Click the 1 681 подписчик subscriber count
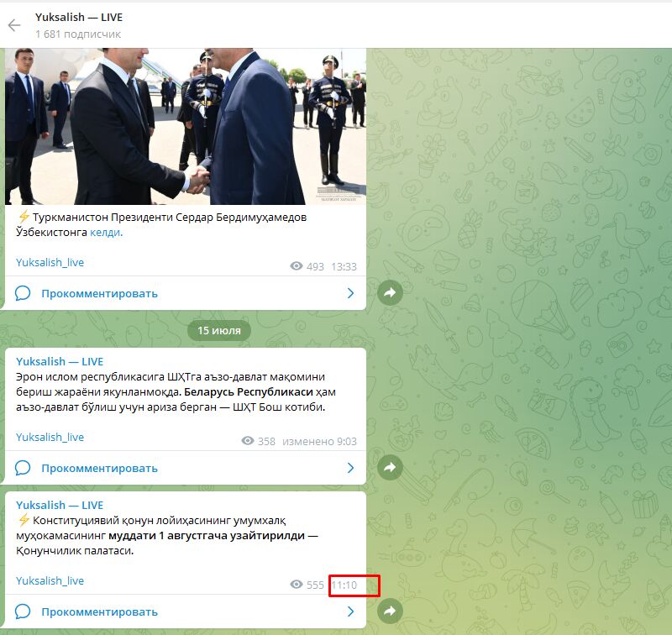Viewport: 672px width, 635px height. [x=78, y=34]
